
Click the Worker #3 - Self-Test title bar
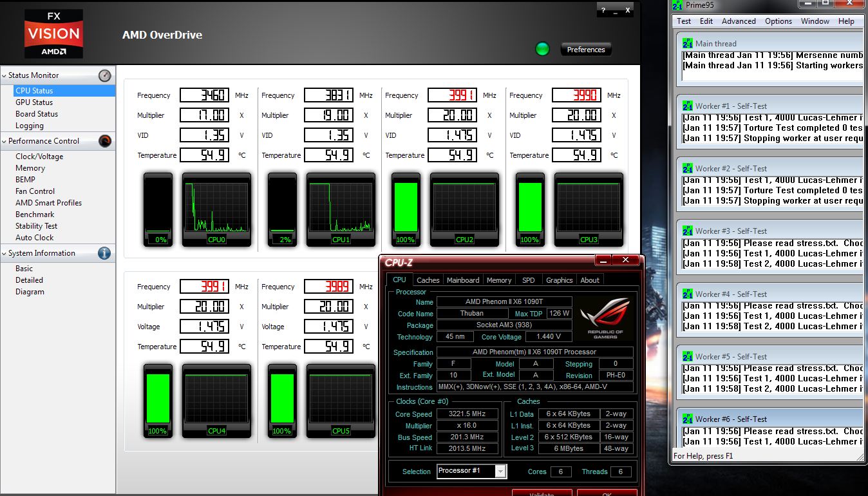[771, 231]
